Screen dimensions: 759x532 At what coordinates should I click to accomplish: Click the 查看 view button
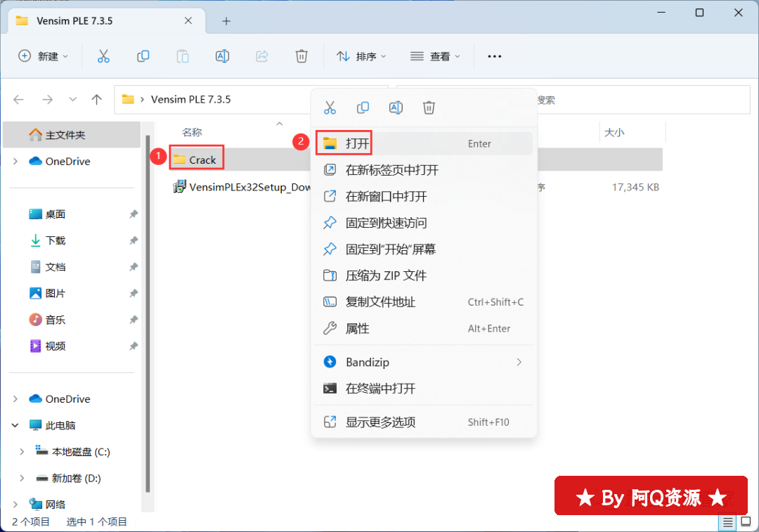(x=436, y=56)
